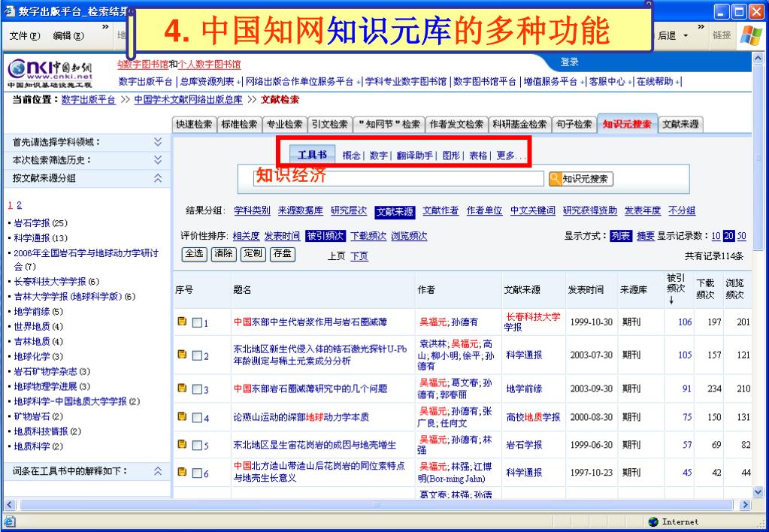The height and width of the screenshot is (532, 769).
Task: Click horizontal scrollbar right arrow
Action: (746, 504)
